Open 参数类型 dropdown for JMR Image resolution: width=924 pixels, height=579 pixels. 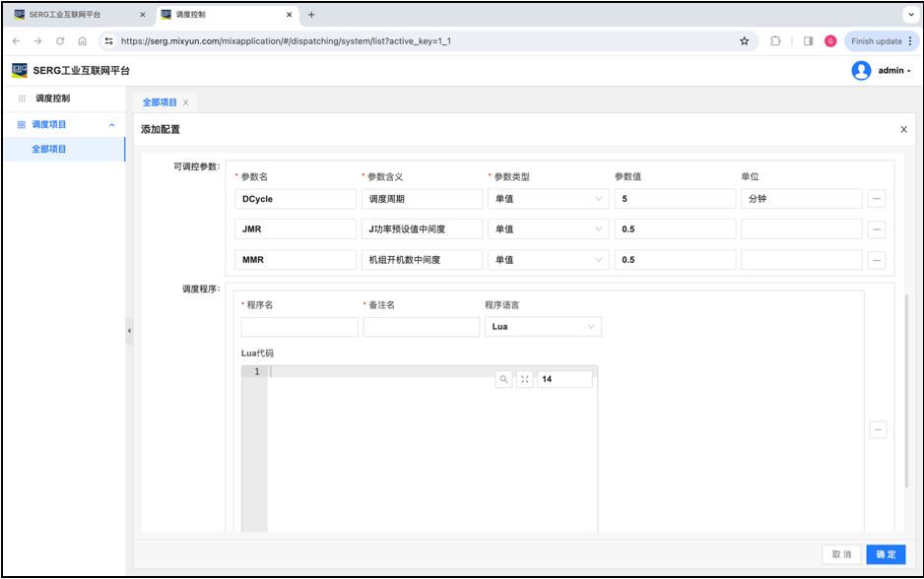(x=548, y=229)
